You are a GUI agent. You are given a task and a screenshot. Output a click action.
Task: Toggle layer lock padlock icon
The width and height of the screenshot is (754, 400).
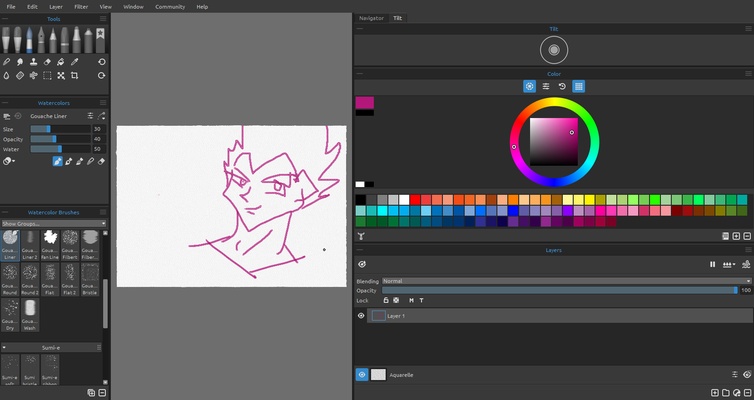pyautogui.click(x=386, y=300)
